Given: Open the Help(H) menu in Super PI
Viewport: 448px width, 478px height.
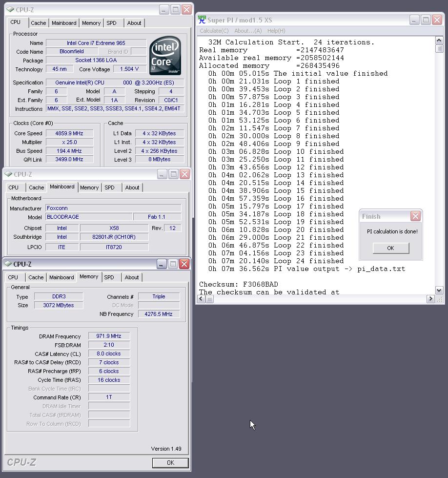Looking at the screenshot, I should pos(276,31).
